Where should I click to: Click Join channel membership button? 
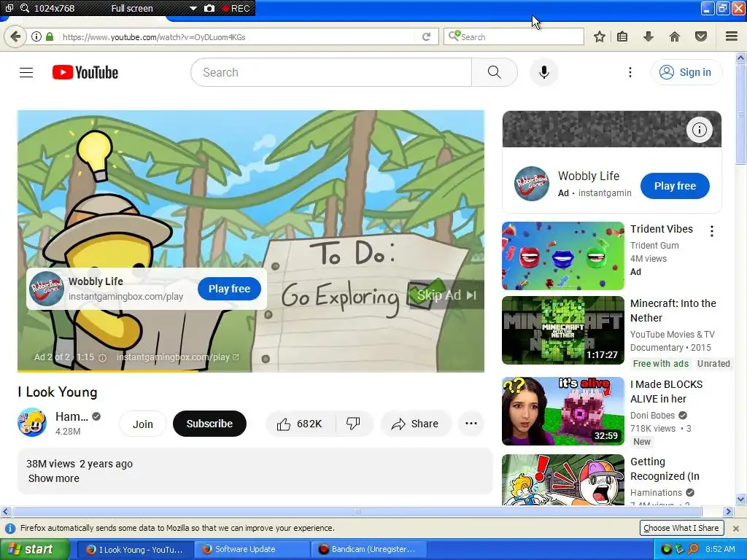point(142,424)
